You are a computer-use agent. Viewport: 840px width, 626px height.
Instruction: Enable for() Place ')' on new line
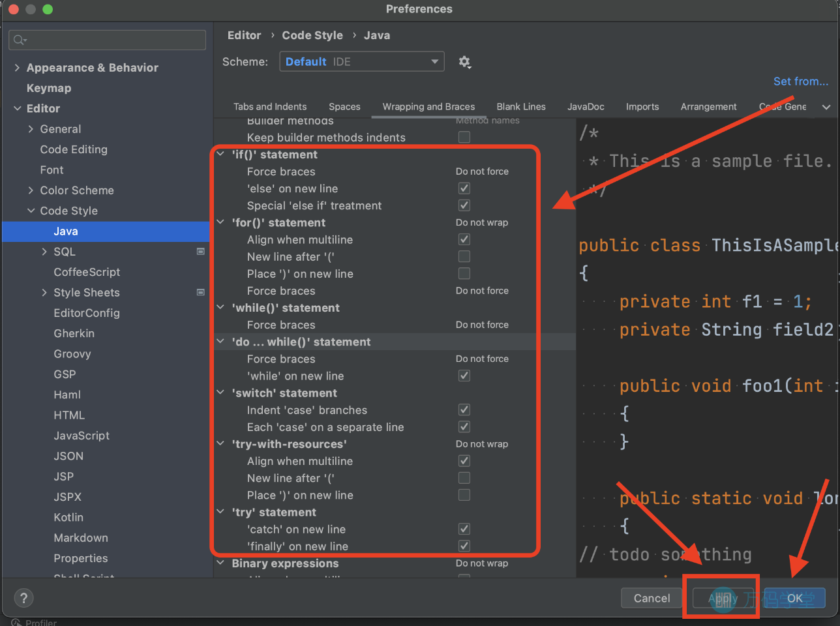464,273
